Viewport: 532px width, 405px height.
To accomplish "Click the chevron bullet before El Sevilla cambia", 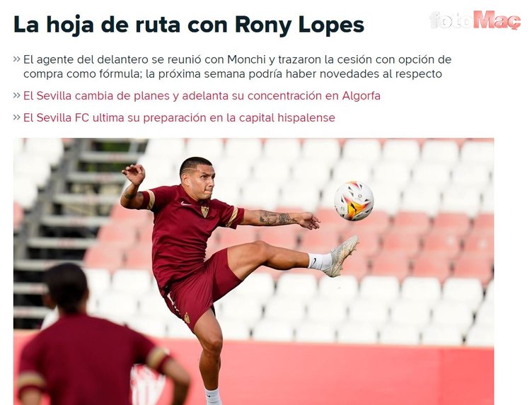I will 17,95.
